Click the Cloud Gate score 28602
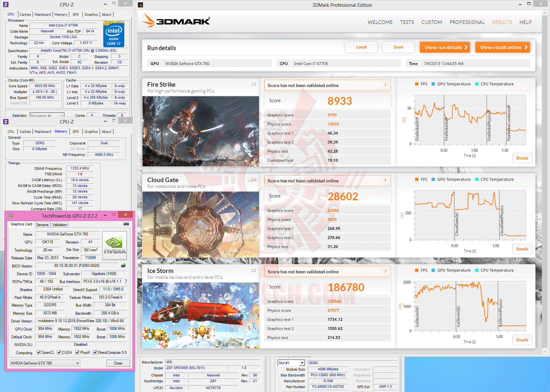Screen dimensions: 550x392 click(x=343, y=196)
